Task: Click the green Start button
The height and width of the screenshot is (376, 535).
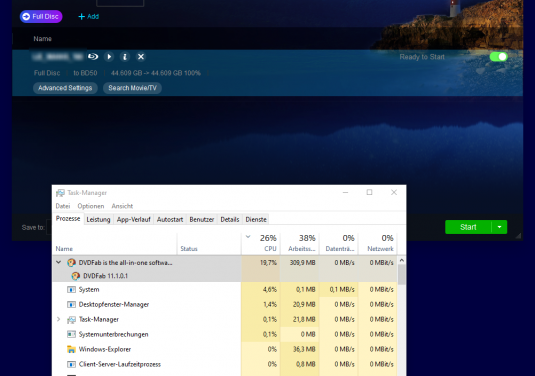Action: [468, 227]
